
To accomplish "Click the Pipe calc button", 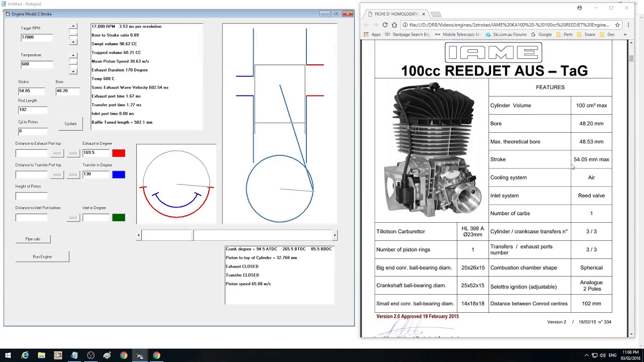I will pyautogui.click(x=33, y=239).
